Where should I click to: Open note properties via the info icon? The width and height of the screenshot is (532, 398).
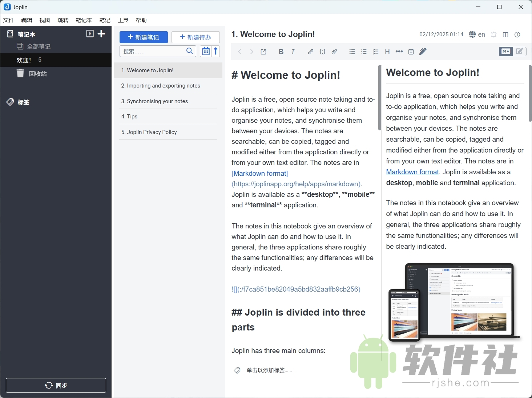517,34
